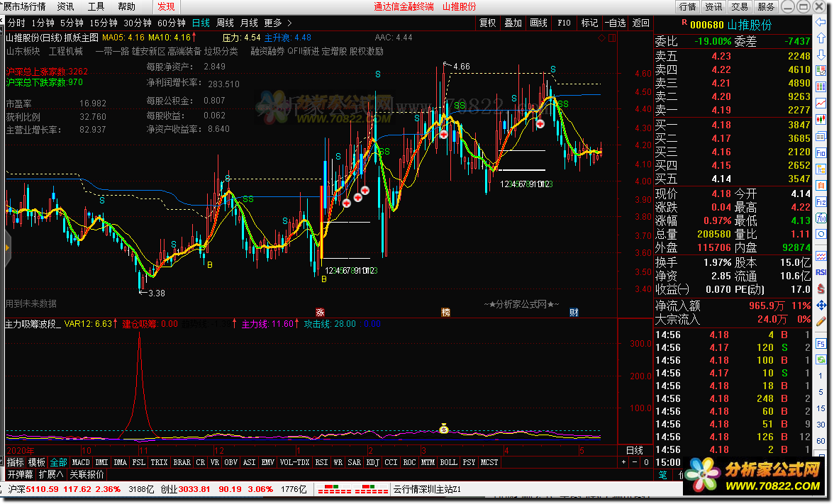This screenshot has width=834, height=504.
Task: Click the blue 财 marker below chart
Action: pos(574,313)
